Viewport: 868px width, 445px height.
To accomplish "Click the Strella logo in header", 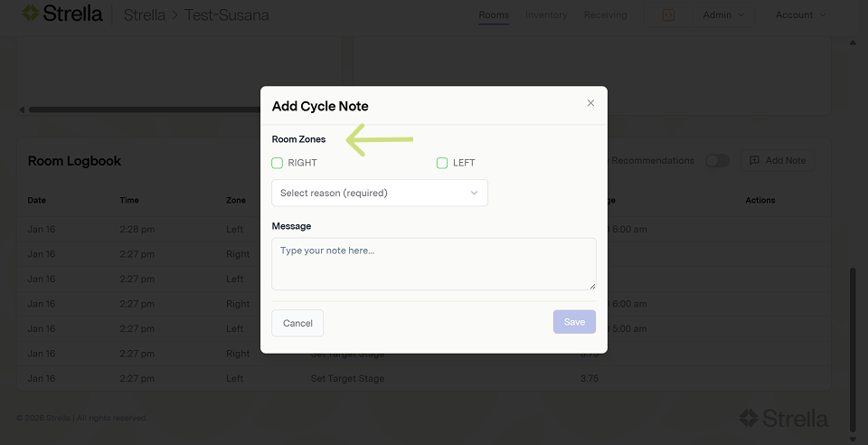I will click(62, 14).
